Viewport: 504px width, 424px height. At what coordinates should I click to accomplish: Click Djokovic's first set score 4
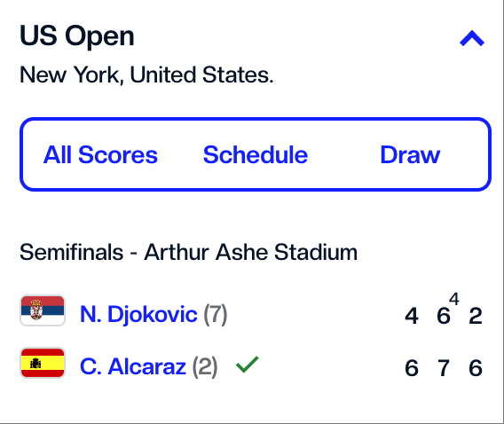[x=412, y=316]
